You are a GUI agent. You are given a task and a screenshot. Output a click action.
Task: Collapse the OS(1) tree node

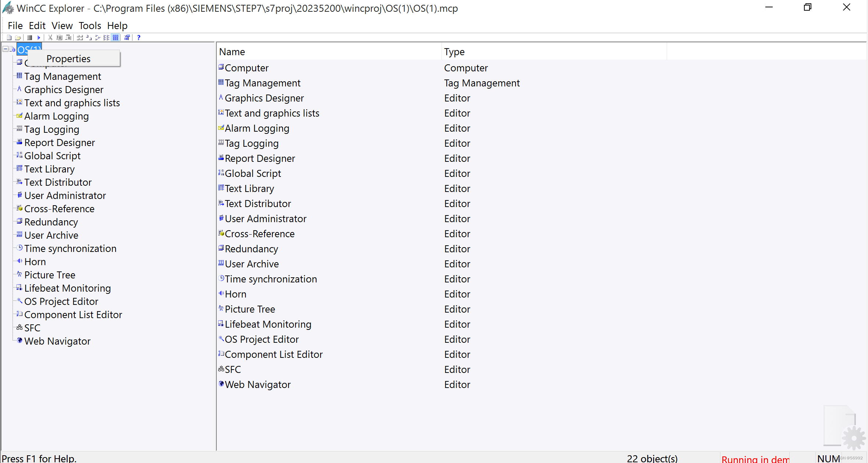[x=5, y=49]
